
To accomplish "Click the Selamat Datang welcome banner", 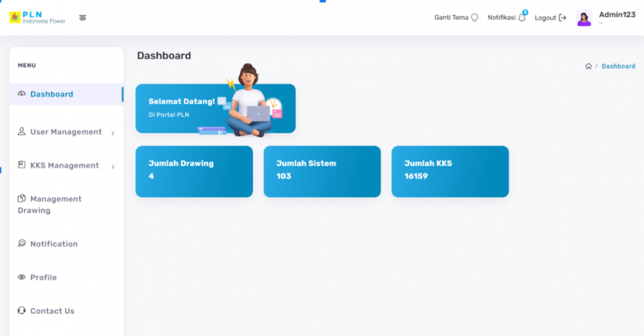I will [215, 109].
